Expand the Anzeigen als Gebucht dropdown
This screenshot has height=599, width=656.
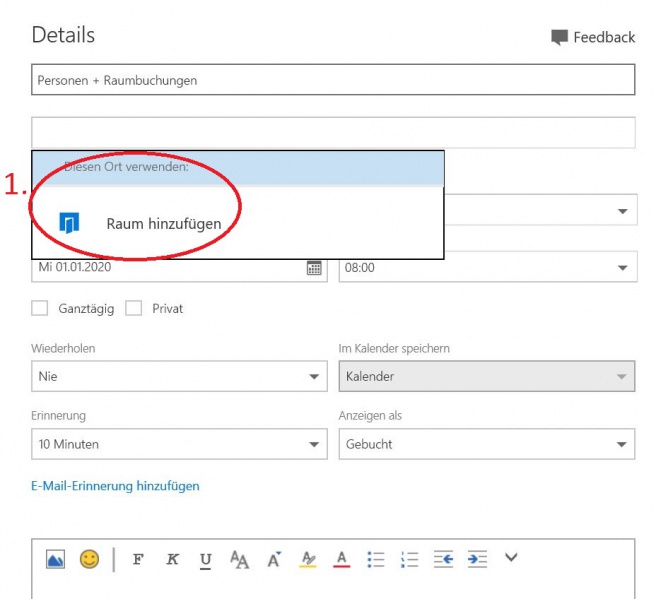[487, 444]
